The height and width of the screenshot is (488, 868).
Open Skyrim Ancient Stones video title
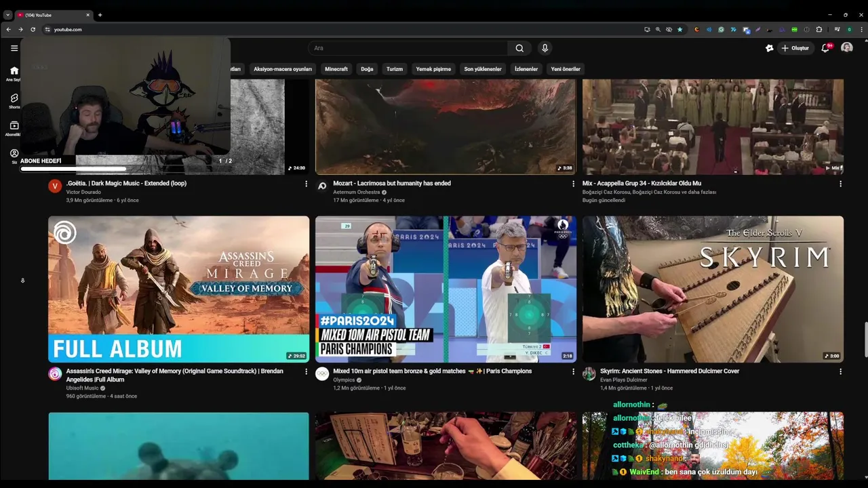click(669, 371)
